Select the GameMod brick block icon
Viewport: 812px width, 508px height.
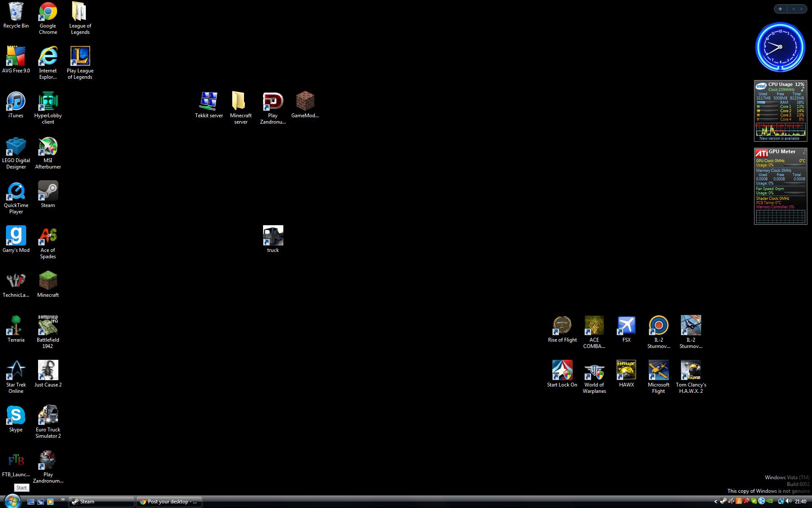coord(305,105)
